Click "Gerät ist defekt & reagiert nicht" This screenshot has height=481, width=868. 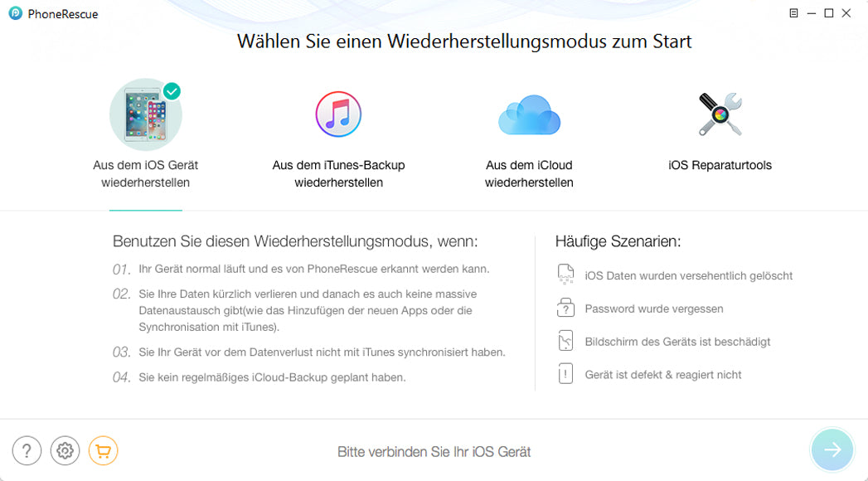pyautogui.click(x=662, y=375)
